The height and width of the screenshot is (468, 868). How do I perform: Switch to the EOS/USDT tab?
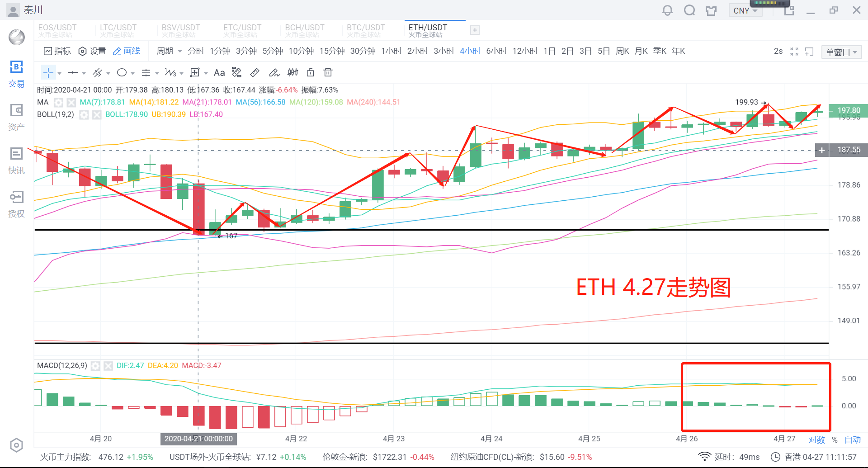pos(57,30)
